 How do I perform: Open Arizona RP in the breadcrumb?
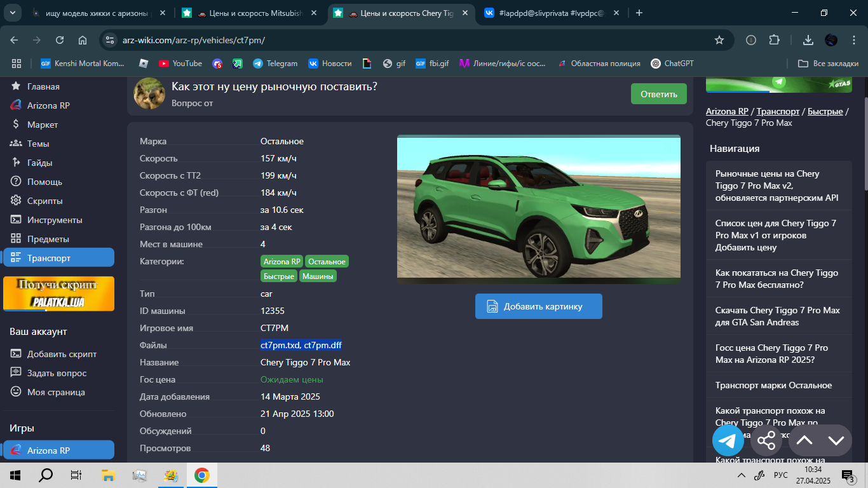coord(727,111)
